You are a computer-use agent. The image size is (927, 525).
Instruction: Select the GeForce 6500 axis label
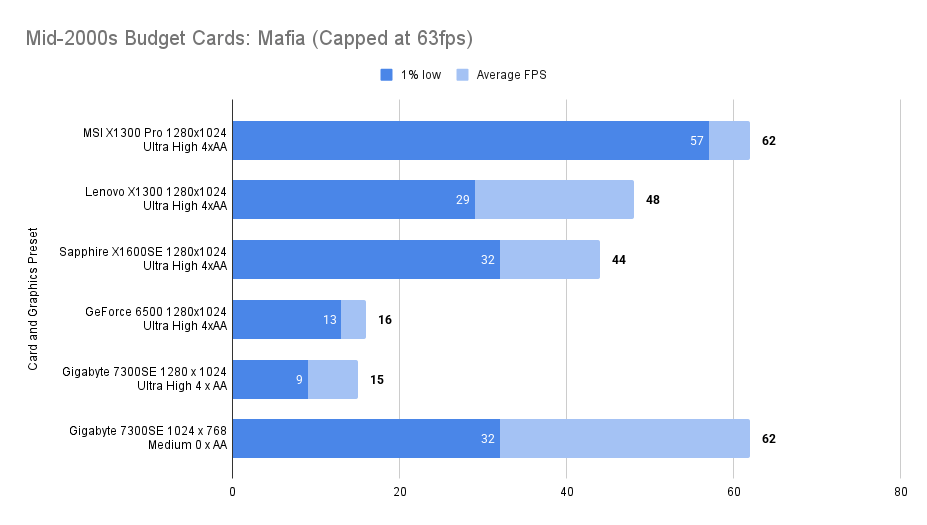[x=156, y=319]
